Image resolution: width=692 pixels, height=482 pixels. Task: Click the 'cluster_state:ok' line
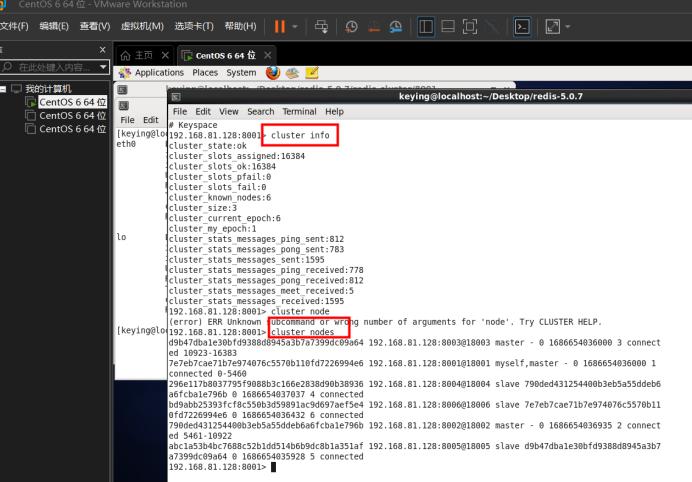[x=207, y=146]
